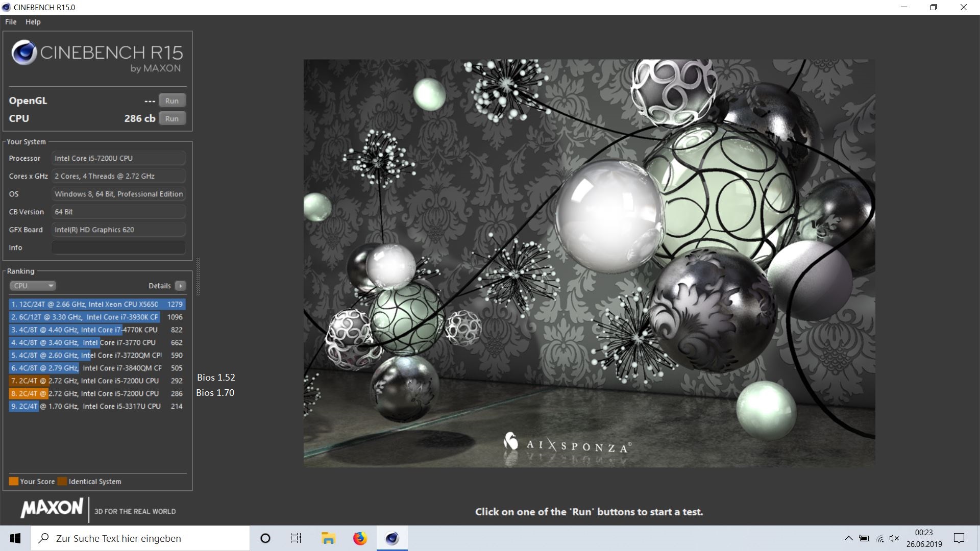
Task: Open the CPU ranking dropdown
Action: pyautogui.click(x=33, y=286)
